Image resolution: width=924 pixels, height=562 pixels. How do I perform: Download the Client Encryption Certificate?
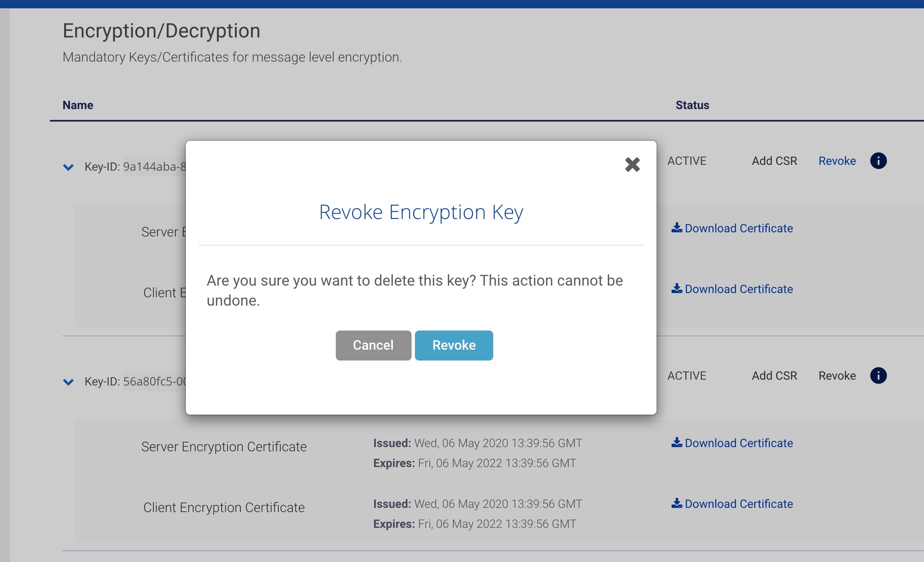coord(739,503)
